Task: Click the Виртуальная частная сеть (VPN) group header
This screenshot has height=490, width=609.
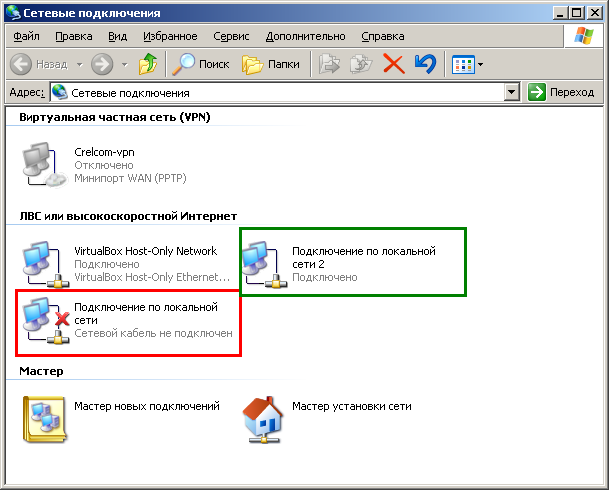Action: click(115, 117)
